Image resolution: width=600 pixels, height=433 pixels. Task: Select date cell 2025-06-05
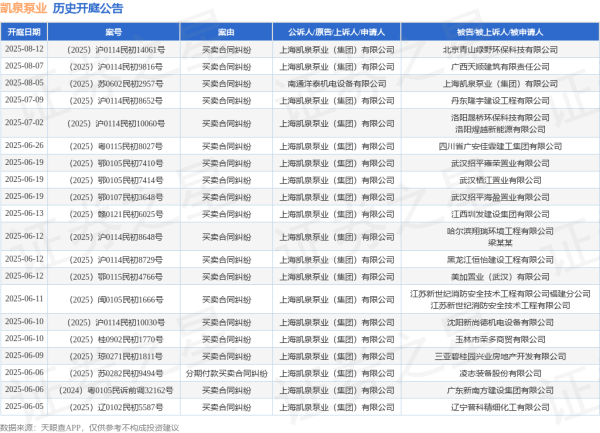[x=24, y=406]
